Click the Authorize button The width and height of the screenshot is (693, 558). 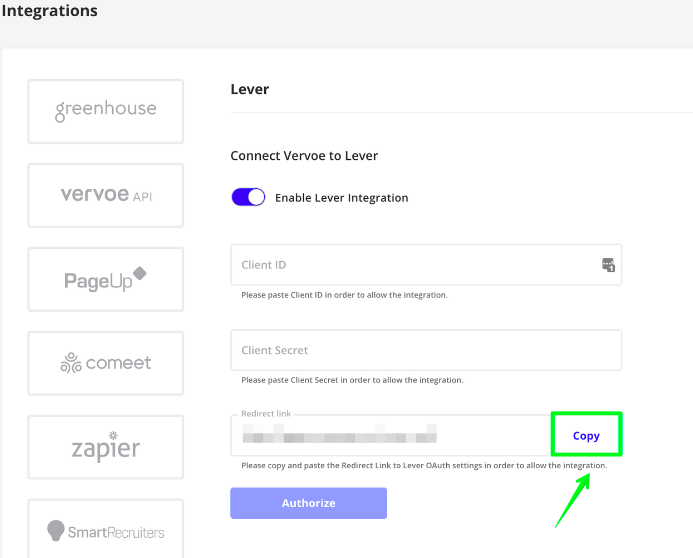tap(308, 503)
